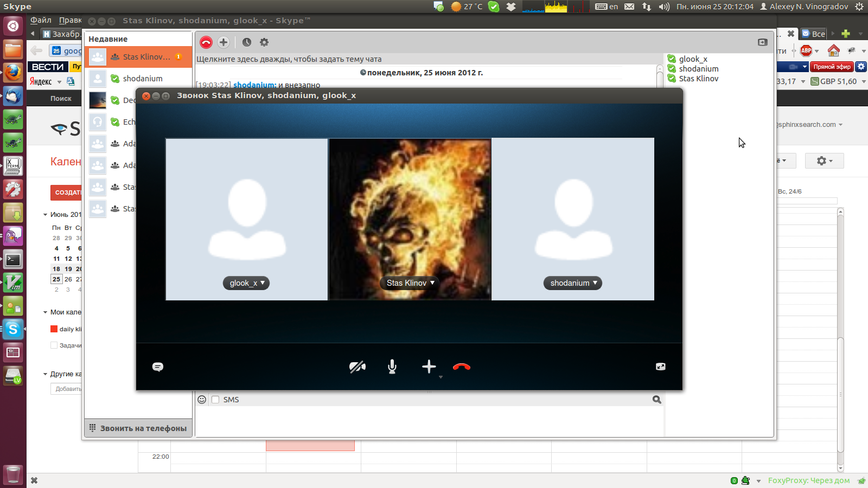The image size is (868, 488).
Task: Click chat topic text to set topic
Action: pos(289,59)
